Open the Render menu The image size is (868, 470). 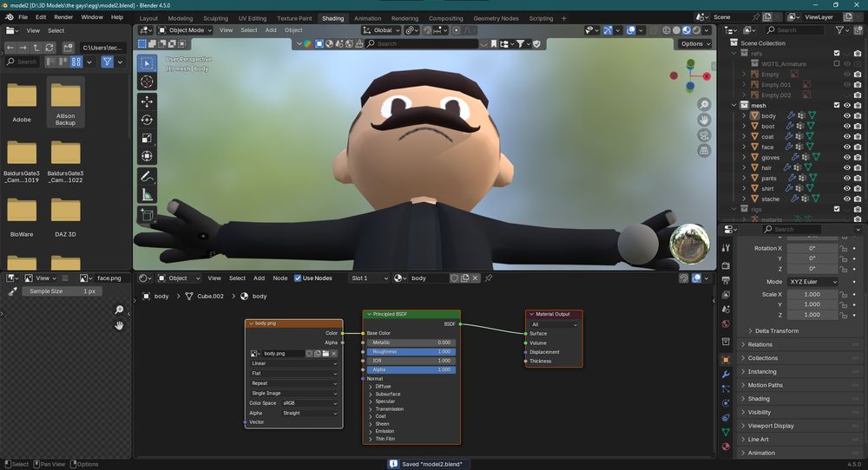[63, 17]
